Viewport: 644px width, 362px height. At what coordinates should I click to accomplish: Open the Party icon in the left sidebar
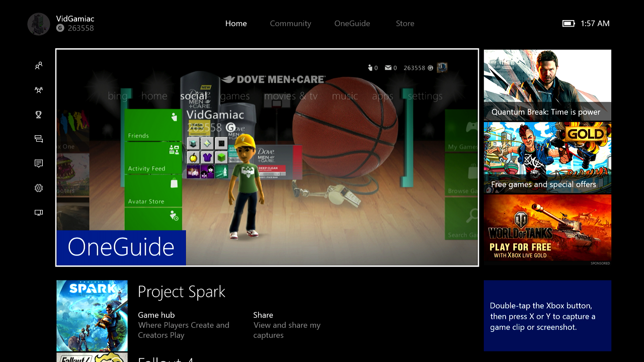point(39,90)
